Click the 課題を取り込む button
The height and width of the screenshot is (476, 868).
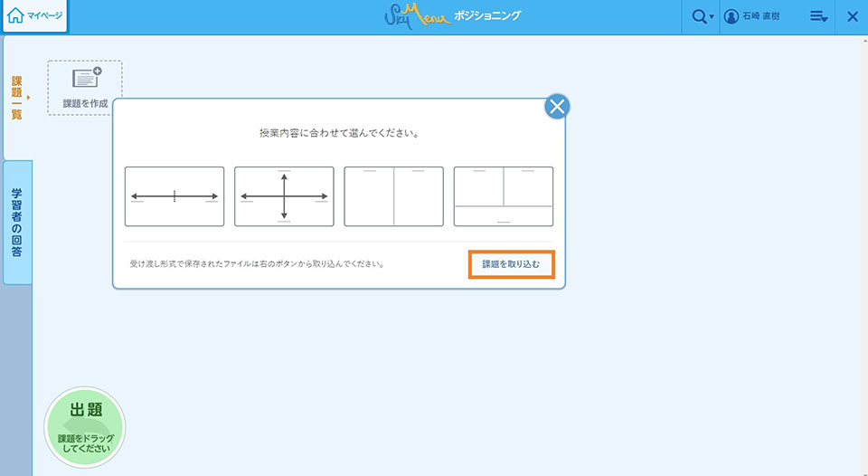[511, 264]
